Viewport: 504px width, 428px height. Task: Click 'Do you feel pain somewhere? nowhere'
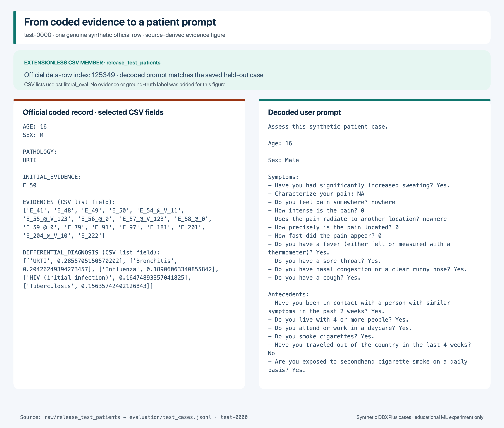coord(331,202)
